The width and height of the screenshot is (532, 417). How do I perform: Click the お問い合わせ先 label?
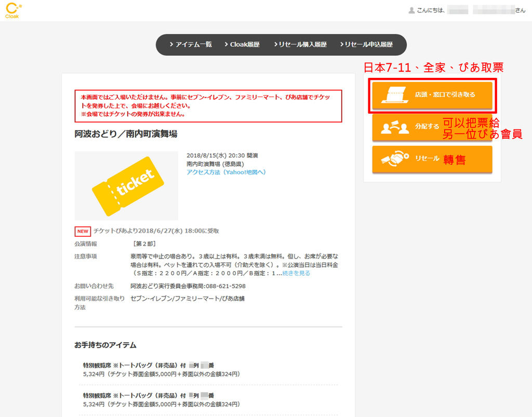(x=94, y=286)
